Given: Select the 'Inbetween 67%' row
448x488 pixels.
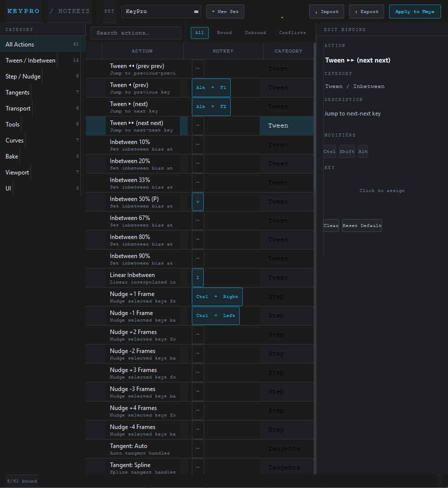Looking at the screenshot, I should point(200,220).
